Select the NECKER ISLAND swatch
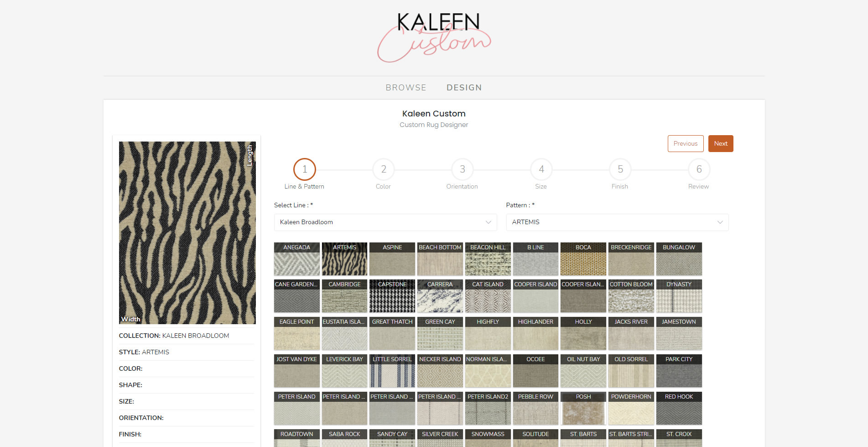The image size is (868, 447). 440,371
